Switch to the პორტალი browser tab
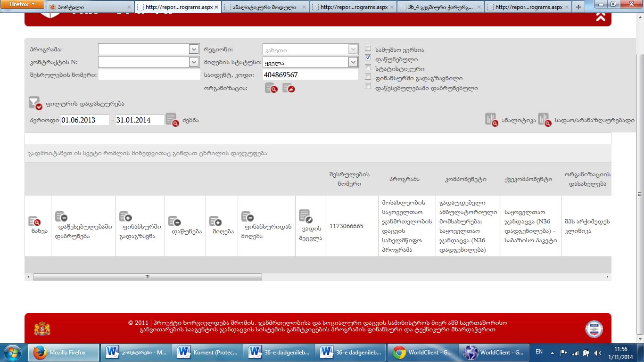The height and width of the screenshot is (362, 644). (90, 8)
